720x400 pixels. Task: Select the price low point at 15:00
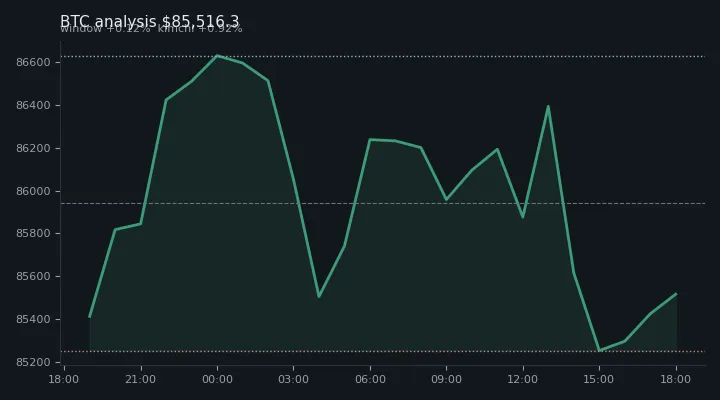pyautogui.click(x=599, y=350)
